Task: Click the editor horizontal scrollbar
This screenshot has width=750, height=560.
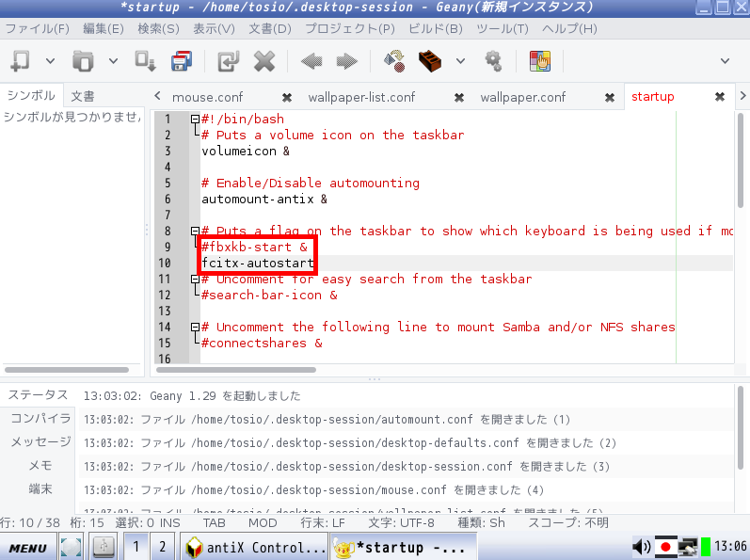Action: pos(236,370)
